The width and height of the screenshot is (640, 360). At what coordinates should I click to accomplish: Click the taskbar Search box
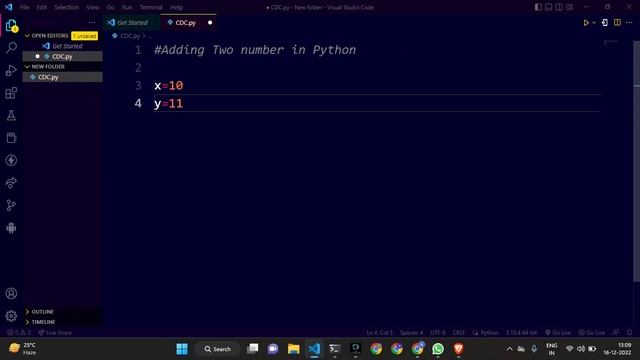coord(218,349)
